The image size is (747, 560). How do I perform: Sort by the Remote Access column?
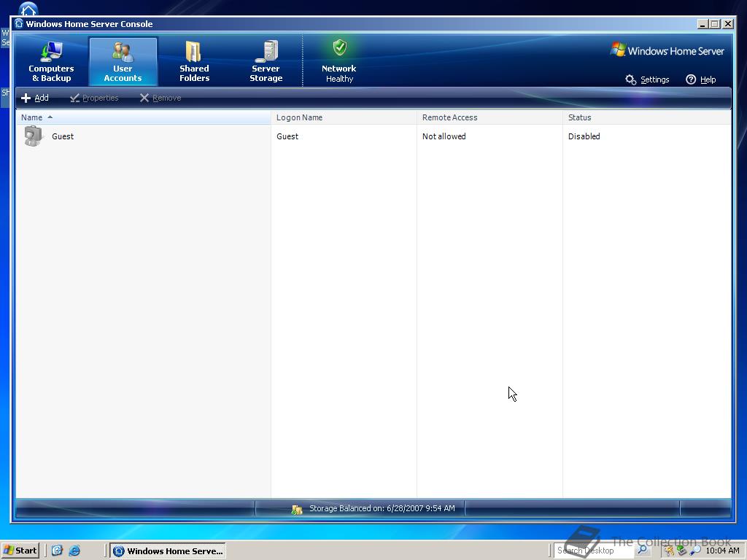[x=489, y=117]
